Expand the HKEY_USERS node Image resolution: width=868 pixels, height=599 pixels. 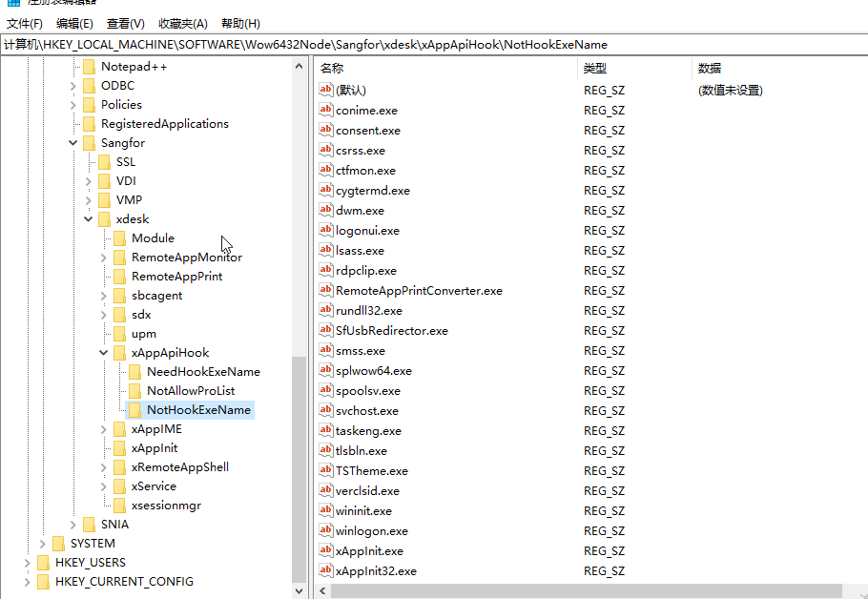pos(28,562)
